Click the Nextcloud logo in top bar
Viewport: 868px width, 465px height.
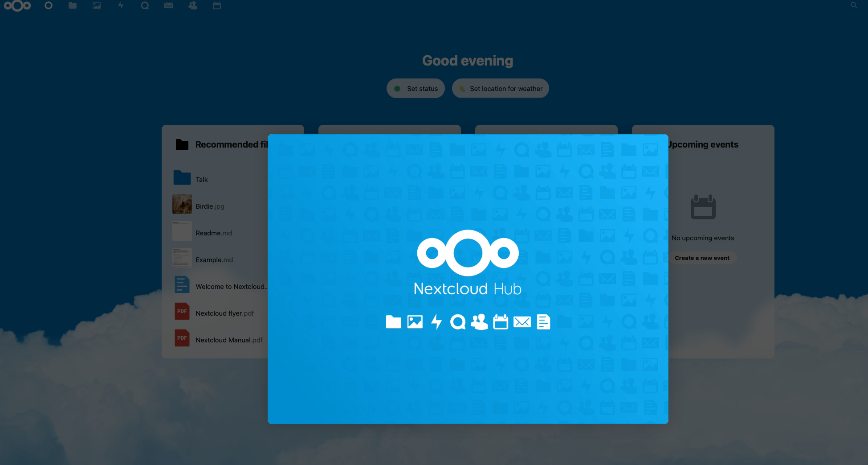(x=17, y=6)
